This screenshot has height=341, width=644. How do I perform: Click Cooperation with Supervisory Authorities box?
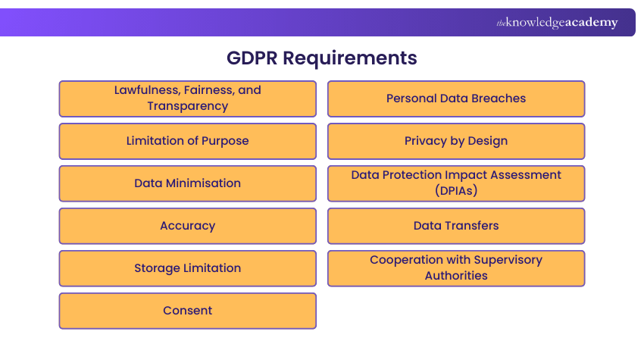click(x=456, y=268)
